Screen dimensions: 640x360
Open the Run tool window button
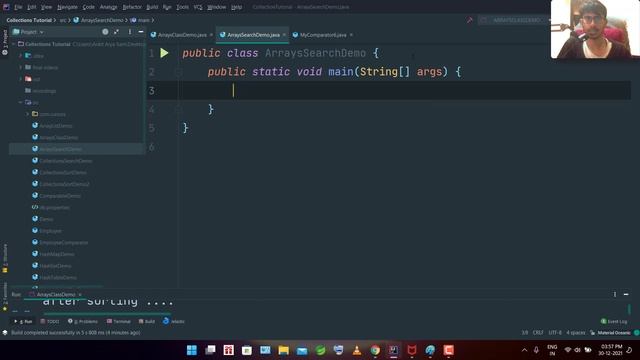click(23, 322)
